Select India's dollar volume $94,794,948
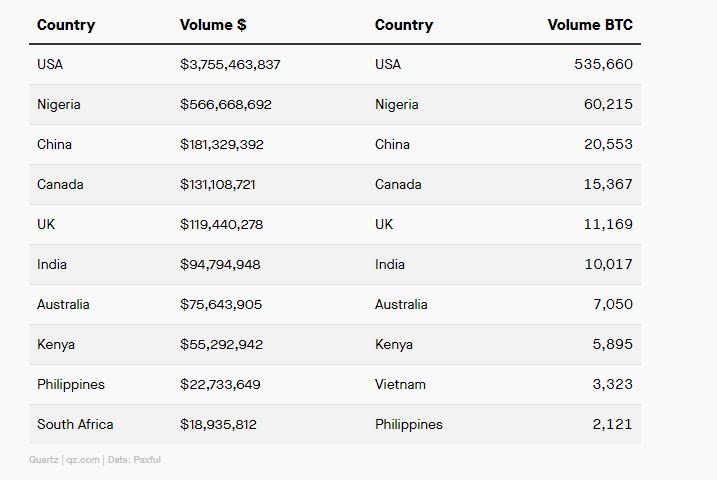Screen dimensions: 717x480 pos(220,265)
